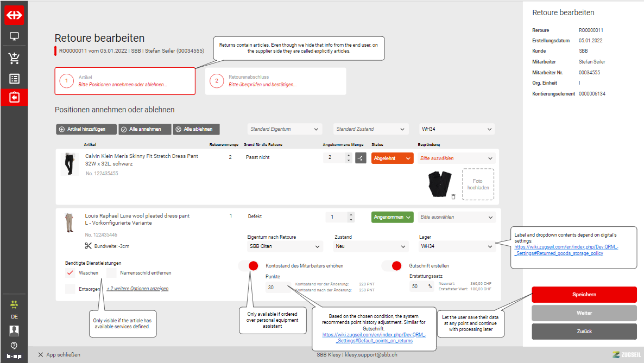Open the returns icon in sidebar
Viewport: 644px width, 363px height.
14,98
